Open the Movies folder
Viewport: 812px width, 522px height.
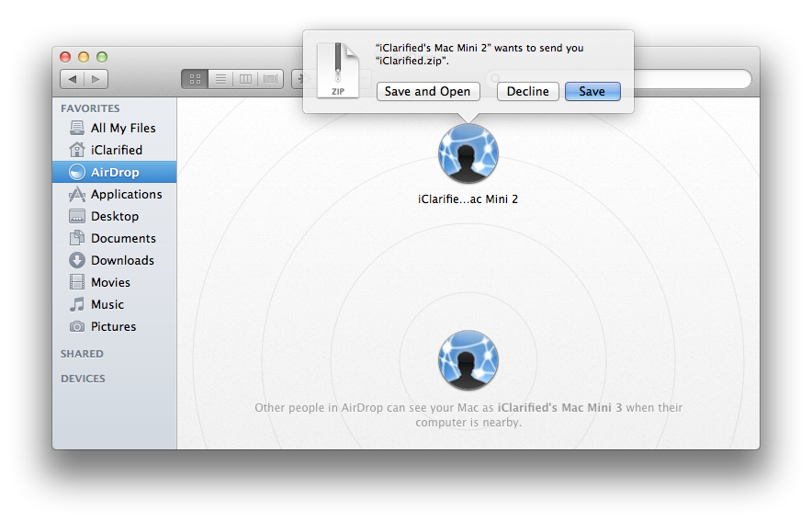tap(110, 282)
